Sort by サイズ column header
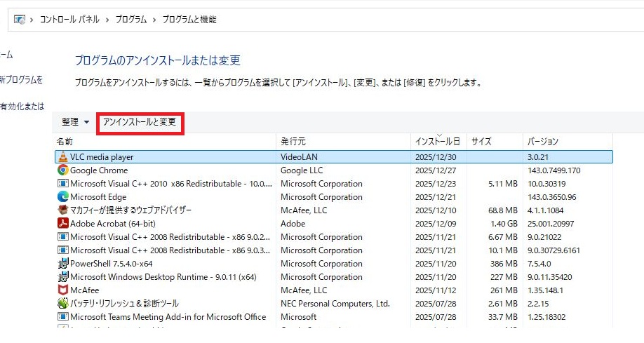 point(481,142)
